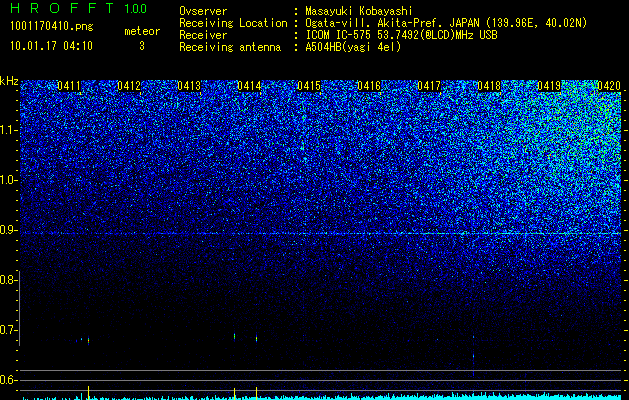629x400 pixels.
Task: Click time marker 0412
Action: [x=129, y=86]
